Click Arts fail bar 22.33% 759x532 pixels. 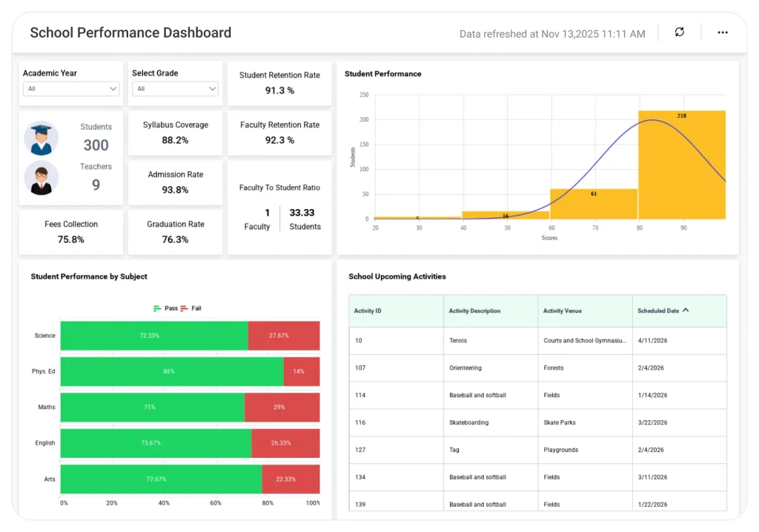pyautogui.click(x=291, y=479)
